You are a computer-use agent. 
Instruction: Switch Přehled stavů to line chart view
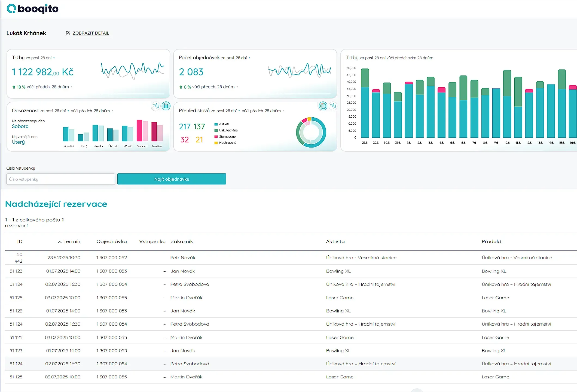(x=333, y=106)
